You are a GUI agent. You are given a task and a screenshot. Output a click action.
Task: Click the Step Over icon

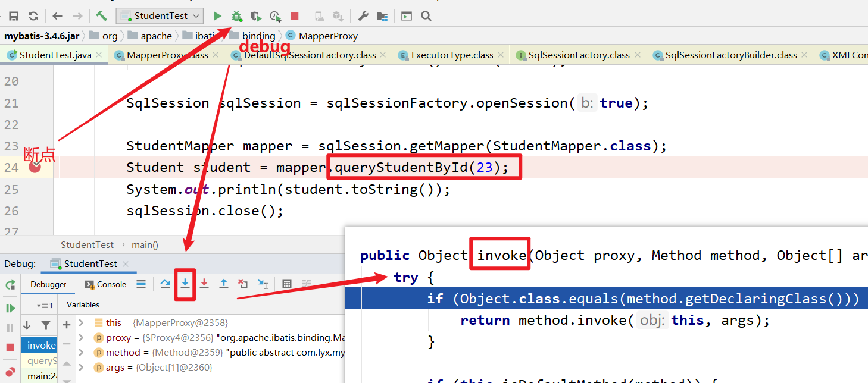pyautogui.click(x=166, y=284)
